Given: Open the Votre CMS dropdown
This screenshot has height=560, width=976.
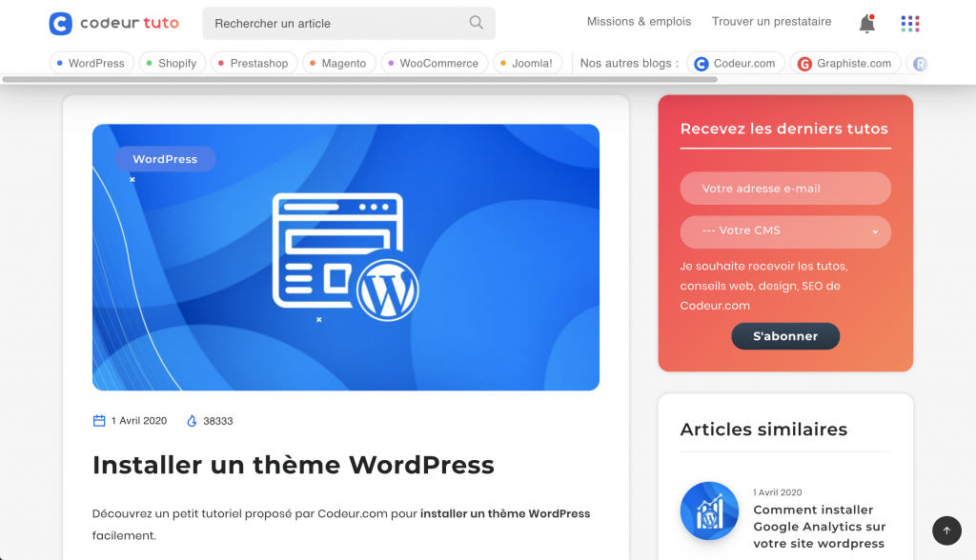Looking at the screenshot, I should tap(785, 231).
